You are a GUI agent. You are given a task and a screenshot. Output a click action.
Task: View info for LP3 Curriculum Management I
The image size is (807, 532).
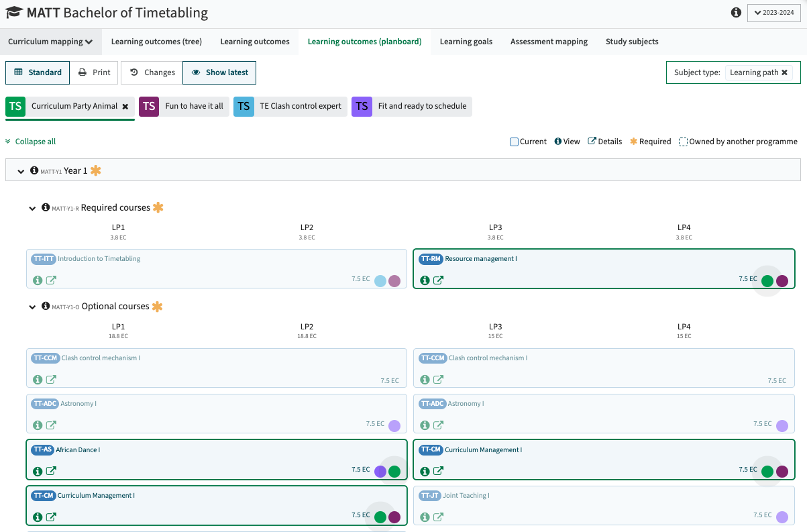click(425, 471)
